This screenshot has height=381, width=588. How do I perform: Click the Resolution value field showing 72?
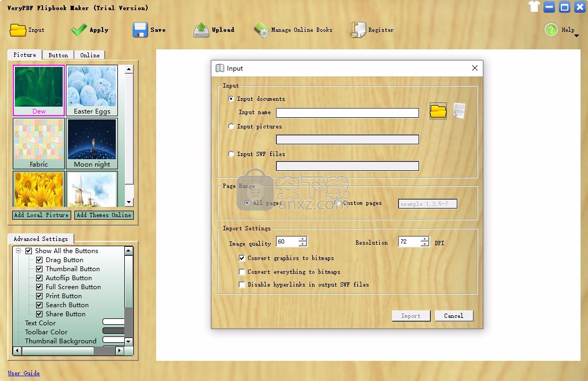click(x=410, y=241)
